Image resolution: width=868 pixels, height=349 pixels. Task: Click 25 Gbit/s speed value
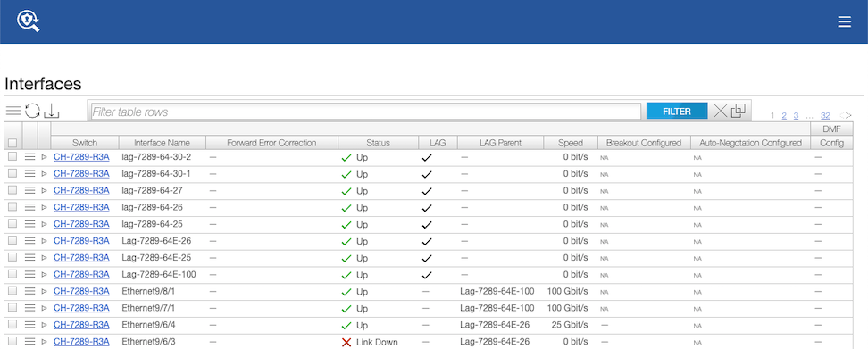pyautogui.click(x=570, y=325)
